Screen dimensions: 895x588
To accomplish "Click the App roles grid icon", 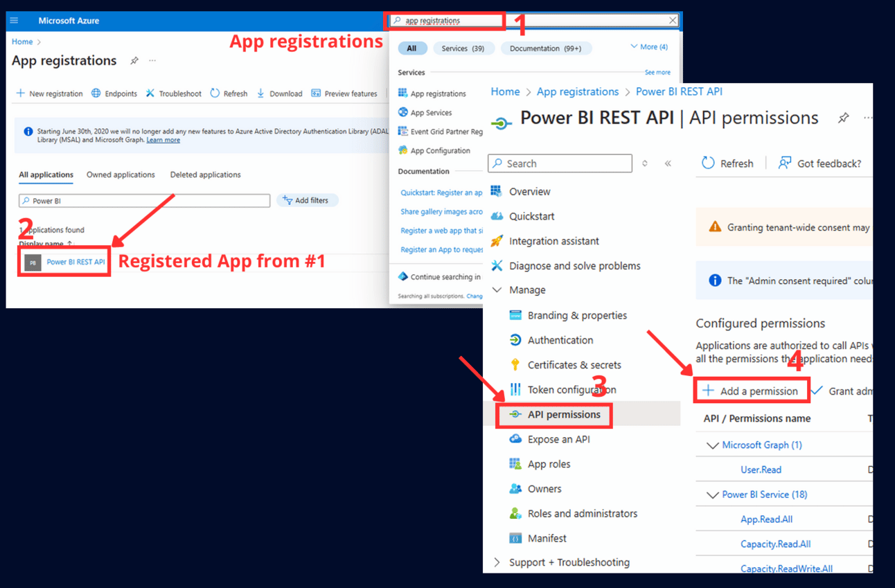I will click(x=515, y=464).
